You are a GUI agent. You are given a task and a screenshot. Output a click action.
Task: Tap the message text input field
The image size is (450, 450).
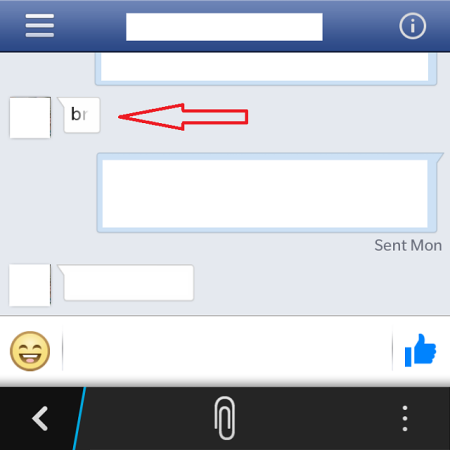227,349
